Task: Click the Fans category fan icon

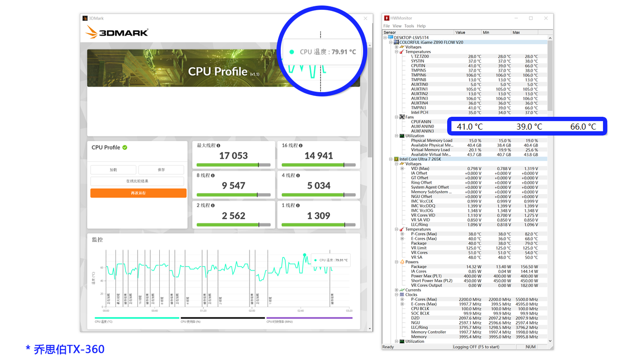Action: coord(402,117)
